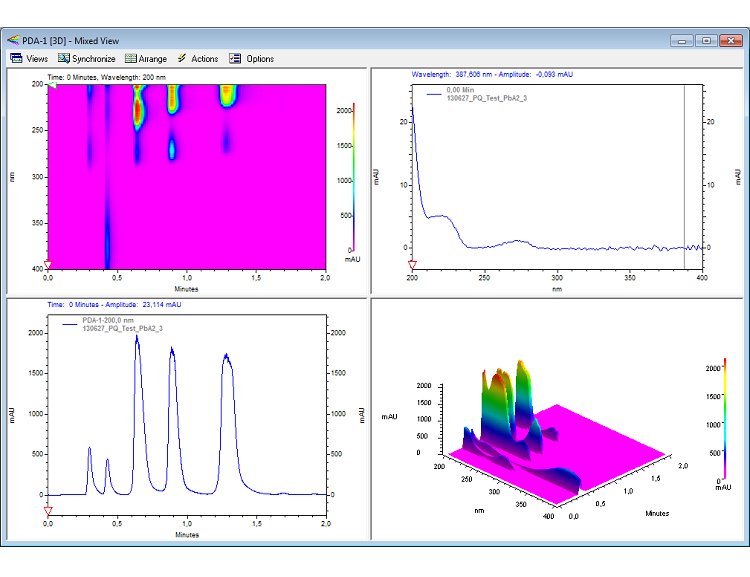Click the red time marker below the contour plot
The image size is (750, 577).
47,266
